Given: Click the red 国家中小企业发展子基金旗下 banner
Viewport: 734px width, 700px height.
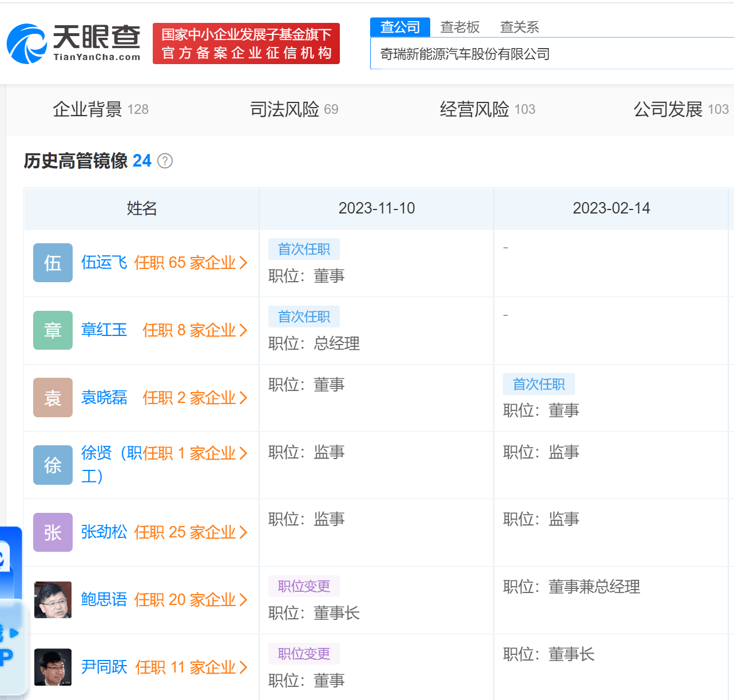Looking at the screenshot, I should click(x=246, y=43).
